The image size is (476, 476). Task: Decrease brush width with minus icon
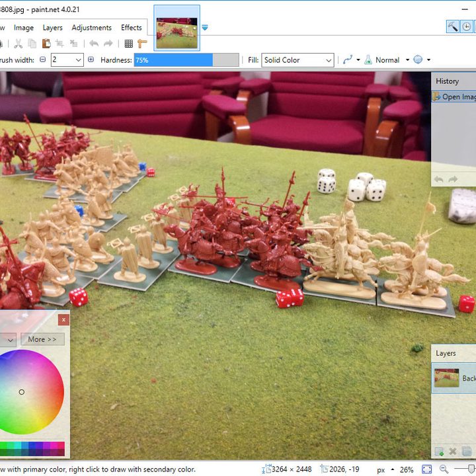pos(43,59)
